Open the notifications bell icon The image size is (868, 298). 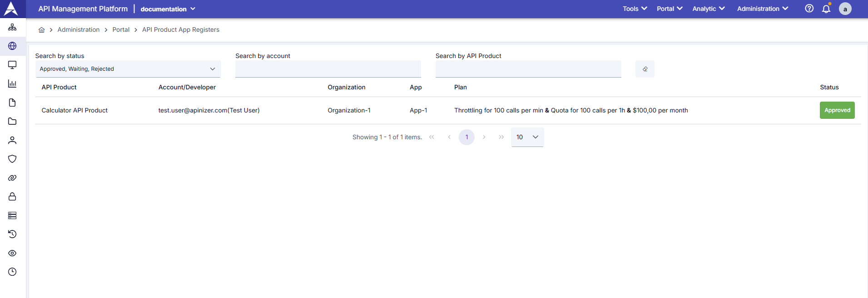(x=826, y=9)
